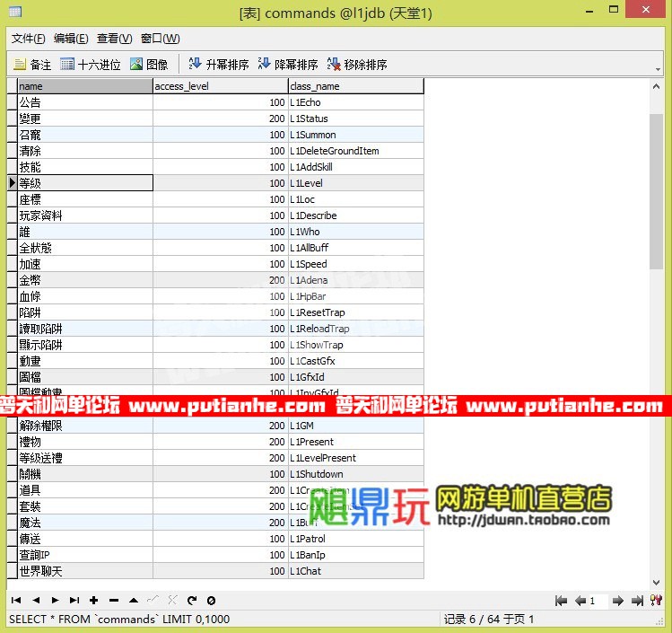Sort descending with 降幂排序
This screenshot has height=633, width=672.
tap(288, 65)
